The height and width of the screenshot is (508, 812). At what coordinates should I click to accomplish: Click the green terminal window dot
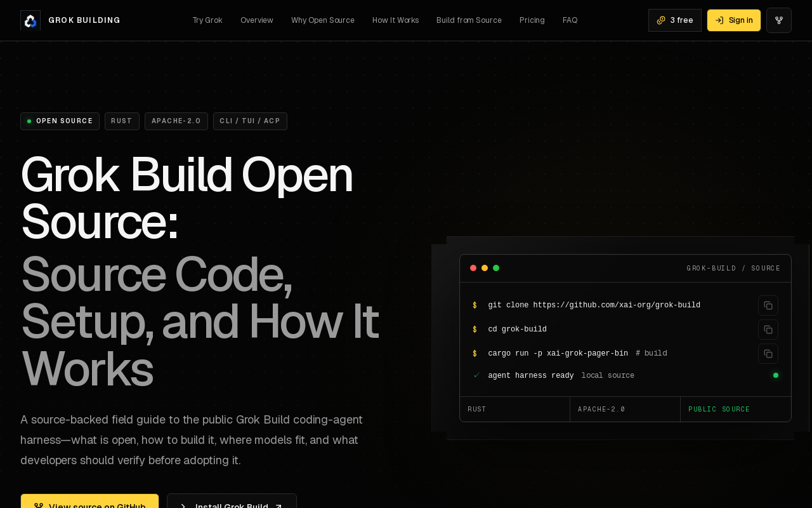[496, 268]
